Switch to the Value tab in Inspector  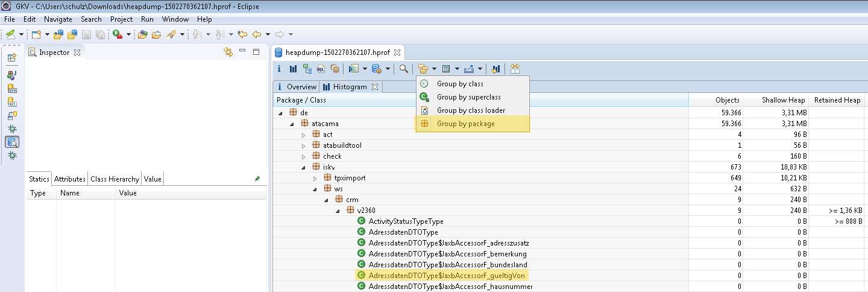tap(153, 179)
